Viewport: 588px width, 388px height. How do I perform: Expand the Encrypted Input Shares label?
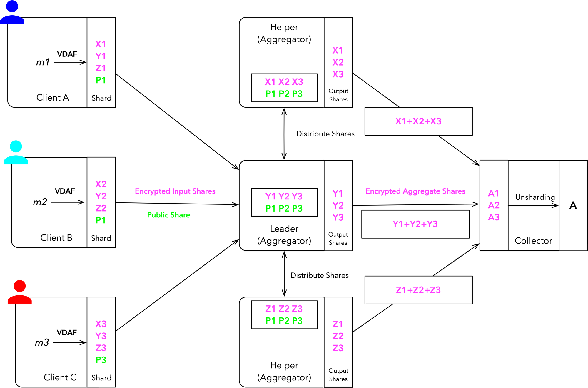point(173,186)
